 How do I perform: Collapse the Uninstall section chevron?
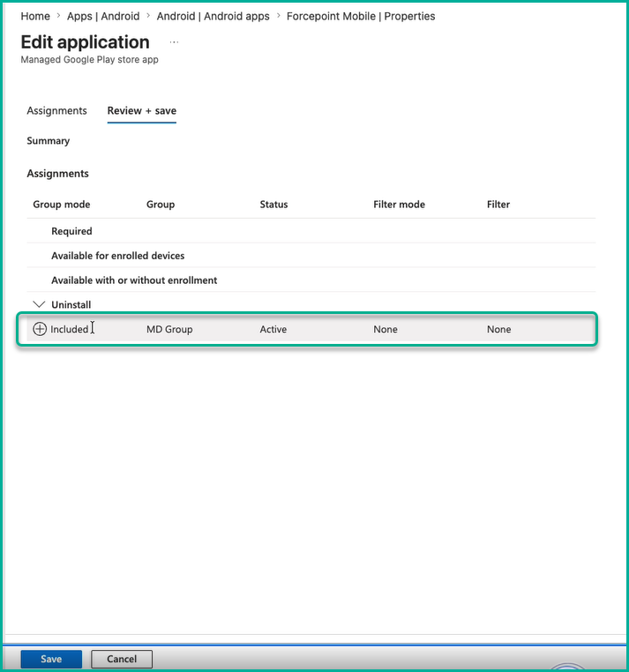[x=39, y=304]
